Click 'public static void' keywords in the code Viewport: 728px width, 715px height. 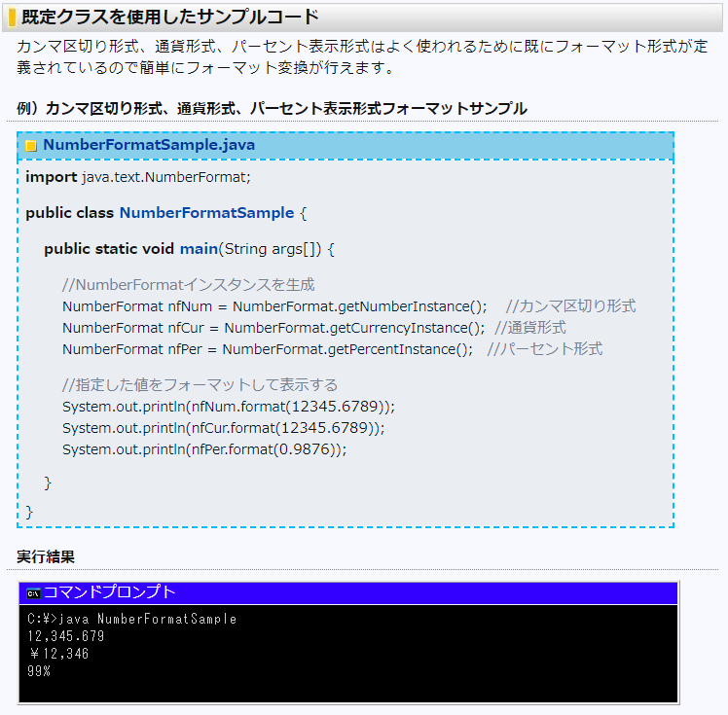coord(109,249)
